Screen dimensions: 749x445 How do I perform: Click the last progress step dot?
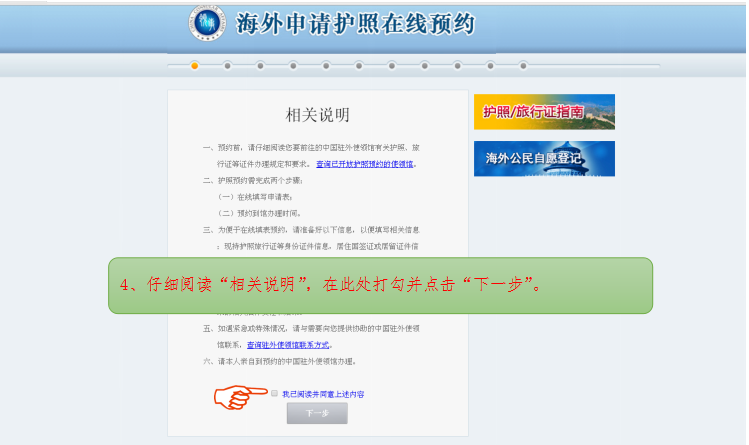click(523, 66)
